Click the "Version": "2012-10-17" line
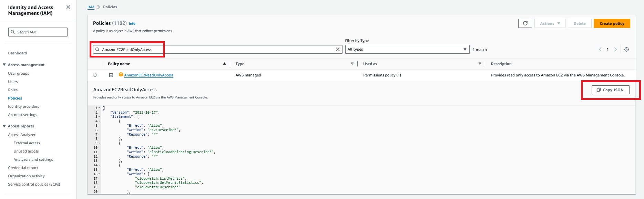The width and height of the screenshot is (644, 199). pyautogui.click(x=135, y=113)
